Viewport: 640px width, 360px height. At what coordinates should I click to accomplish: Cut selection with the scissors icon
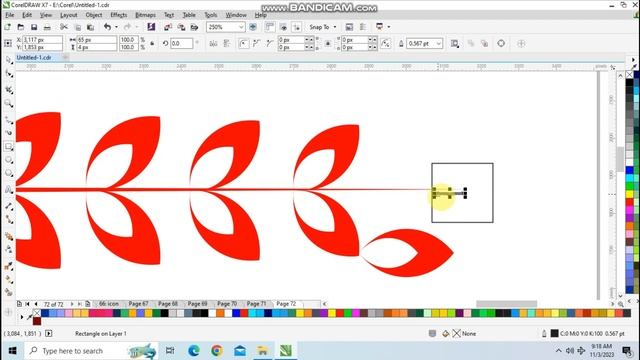pyautogui.click(x=64, y=27)
